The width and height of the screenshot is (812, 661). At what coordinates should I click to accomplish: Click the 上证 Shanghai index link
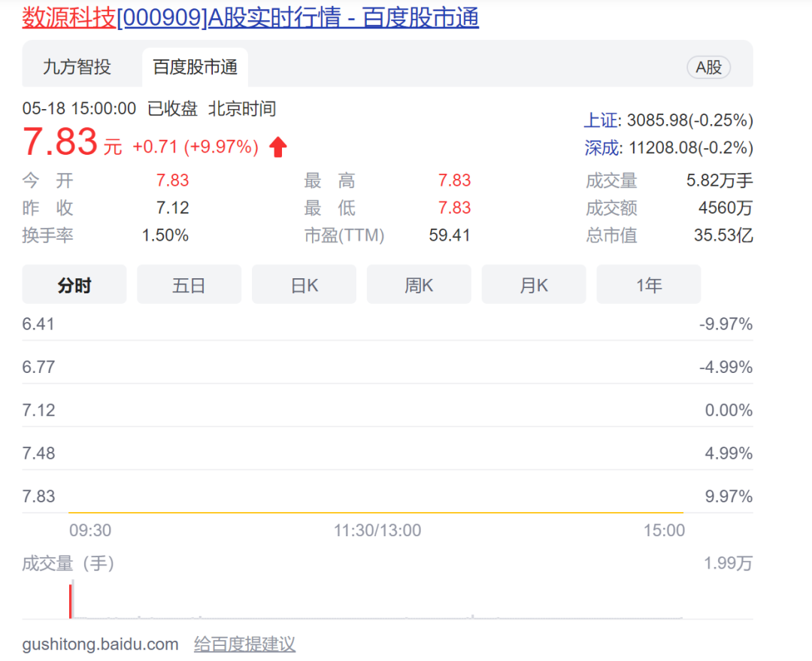[x=601, y=120]
